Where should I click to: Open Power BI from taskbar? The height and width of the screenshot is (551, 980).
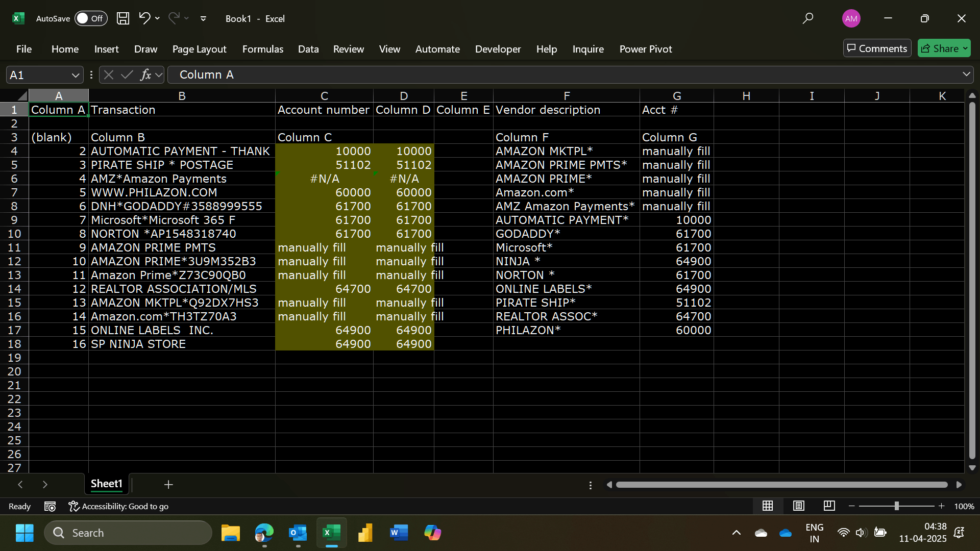point(365,533)
